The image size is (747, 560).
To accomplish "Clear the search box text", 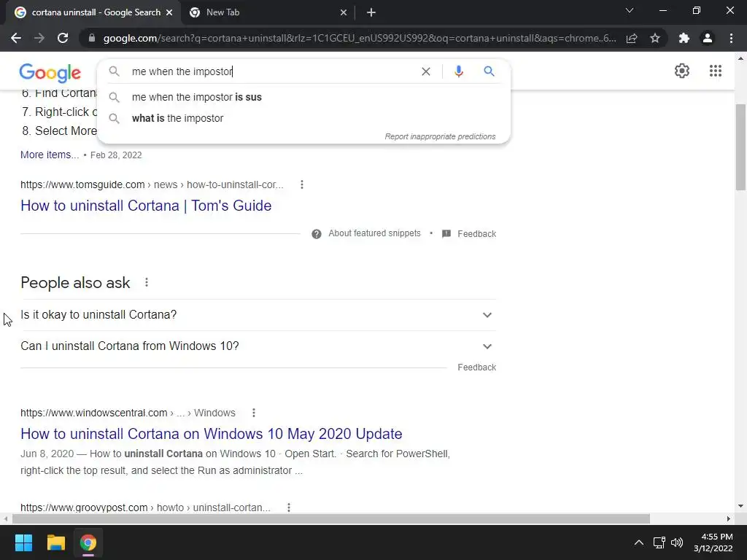I will click(426, 71).
